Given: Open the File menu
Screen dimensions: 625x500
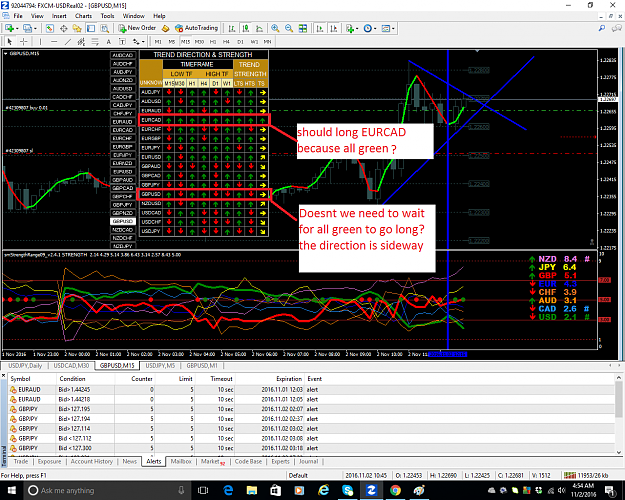Looking at the screenshot, I should pos(18,16).
